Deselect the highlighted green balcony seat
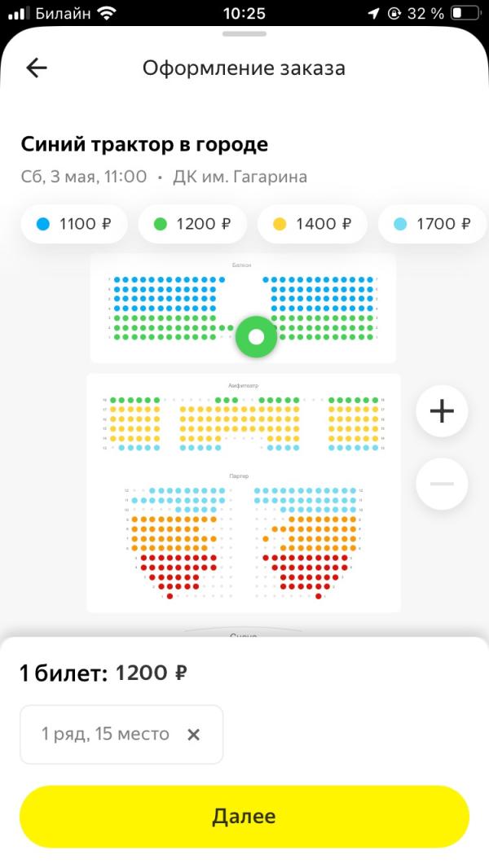489x868 pixels. point(256,336)
